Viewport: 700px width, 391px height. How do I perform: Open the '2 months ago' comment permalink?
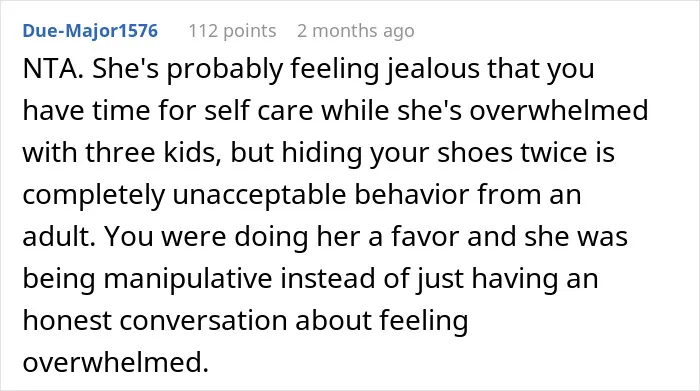(x=356, y=31)
